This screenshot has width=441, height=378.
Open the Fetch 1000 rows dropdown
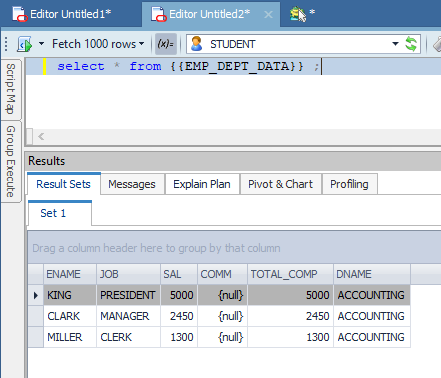pos(98,44)
